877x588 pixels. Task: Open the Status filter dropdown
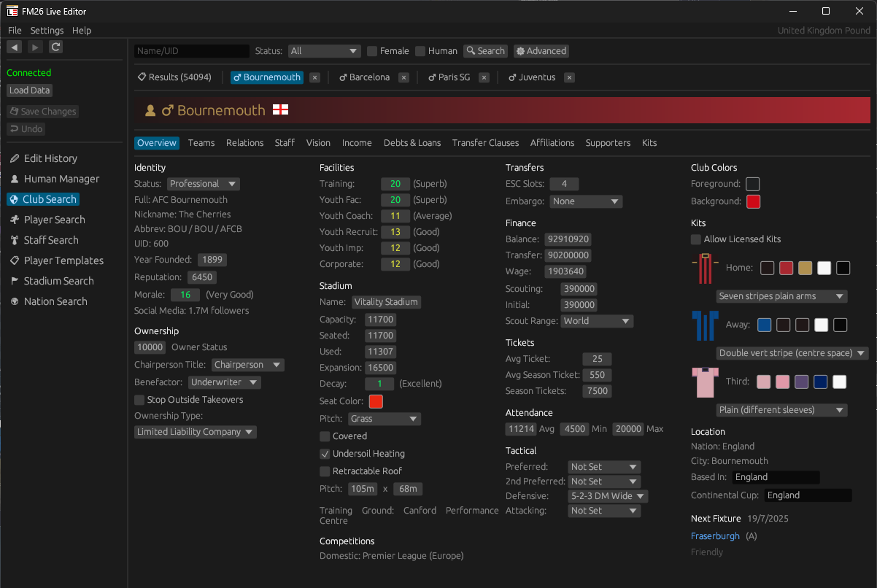[324, 51]
